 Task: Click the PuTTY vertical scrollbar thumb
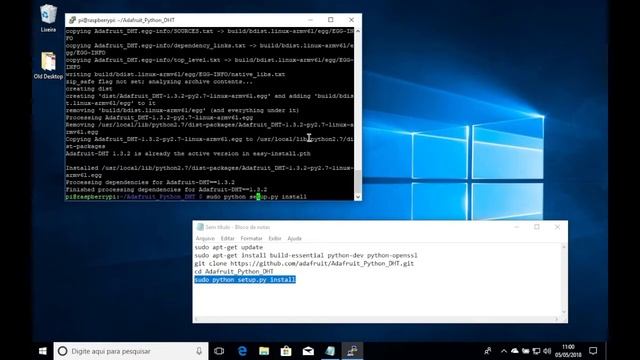point(358,181)
